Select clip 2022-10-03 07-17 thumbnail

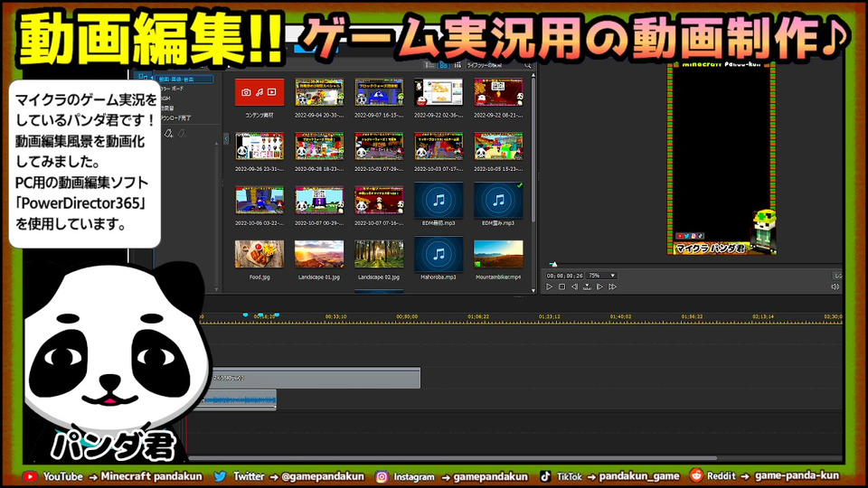click(439, 146)
